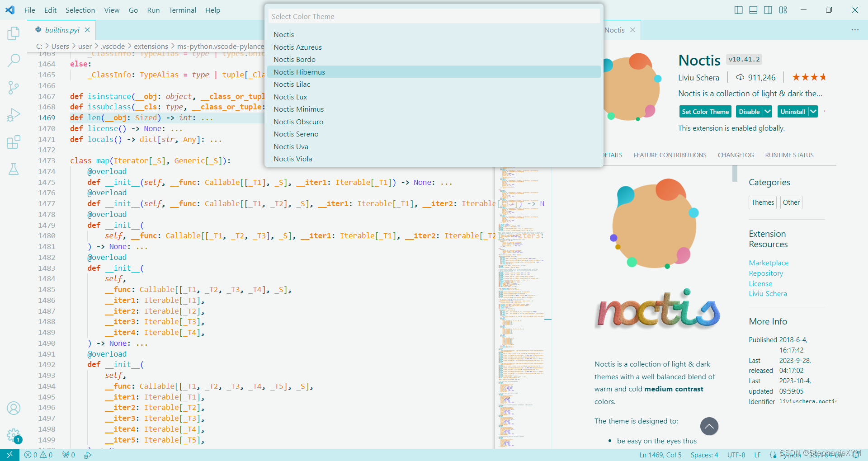Open the Go menu
The height and width of the screenshot is (461, 868).
point(133,10)
